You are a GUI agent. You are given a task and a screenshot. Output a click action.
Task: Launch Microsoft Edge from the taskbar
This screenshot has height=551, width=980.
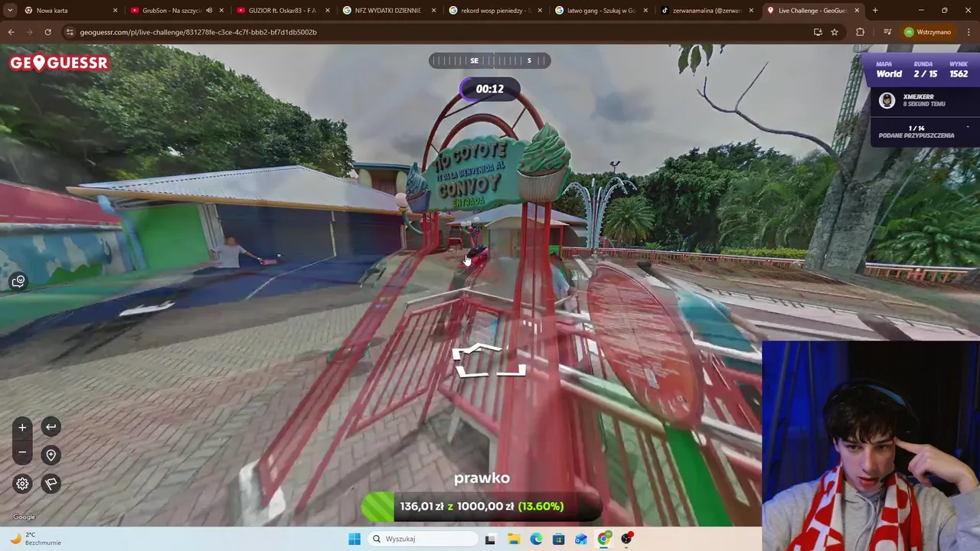coord(536,539)
